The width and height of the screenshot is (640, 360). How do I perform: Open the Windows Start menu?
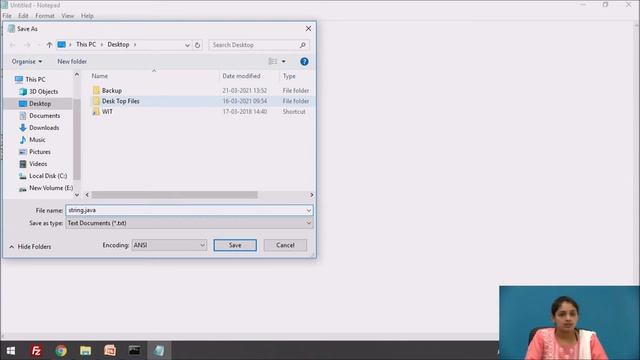tap(11, 351)
